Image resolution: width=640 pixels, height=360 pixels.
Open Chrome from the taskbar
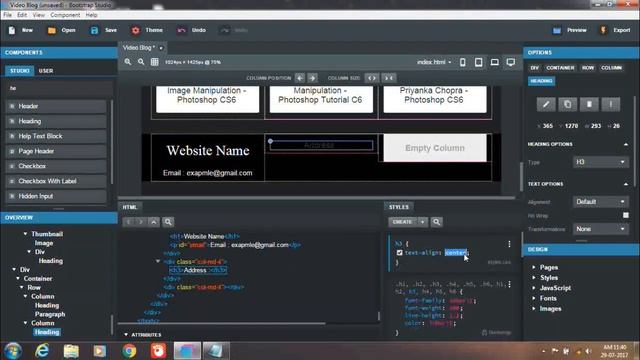[129, 351]
